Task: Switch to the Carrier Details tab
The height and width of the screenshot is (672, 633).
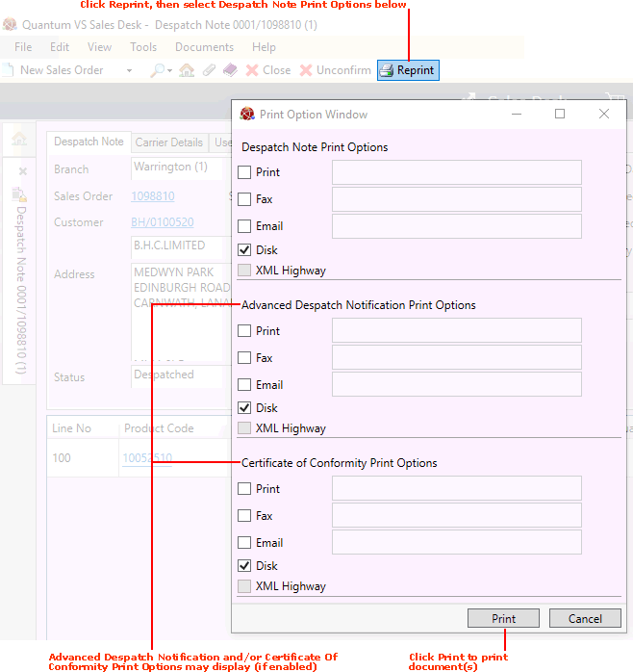Action: click(169, 142)
